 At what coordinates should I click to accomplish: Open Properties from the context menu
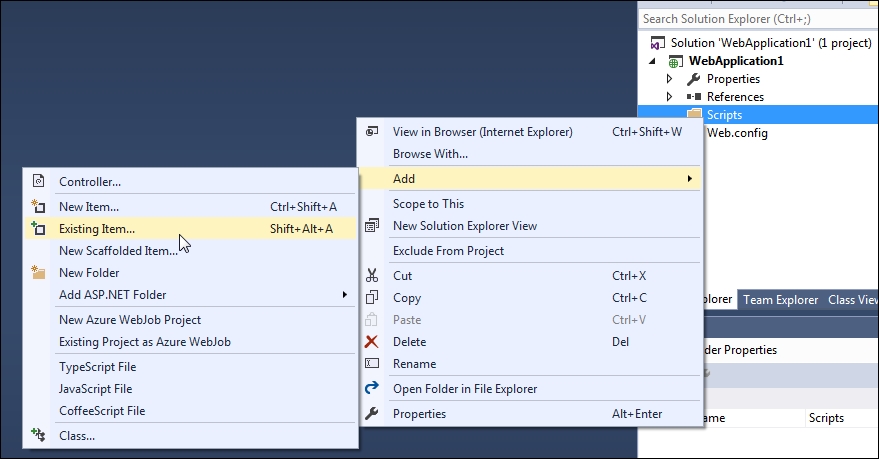click(x=530, y=414)
